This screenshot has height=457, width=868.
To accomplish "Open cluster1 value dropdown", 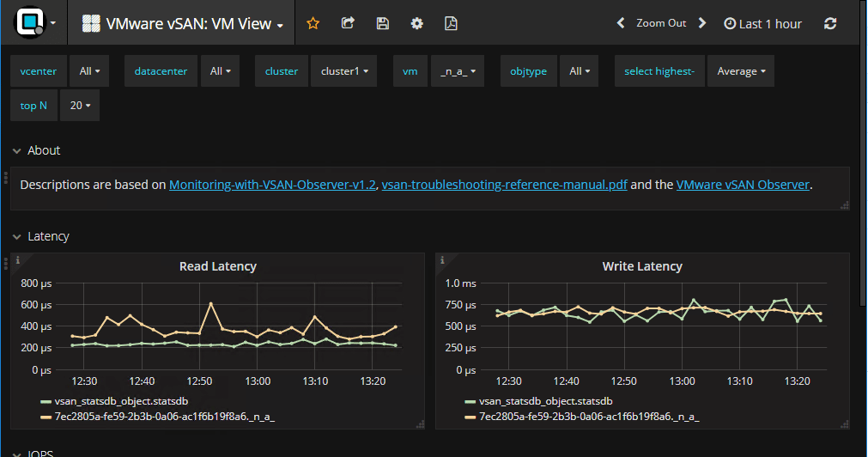I will [344, 71].
